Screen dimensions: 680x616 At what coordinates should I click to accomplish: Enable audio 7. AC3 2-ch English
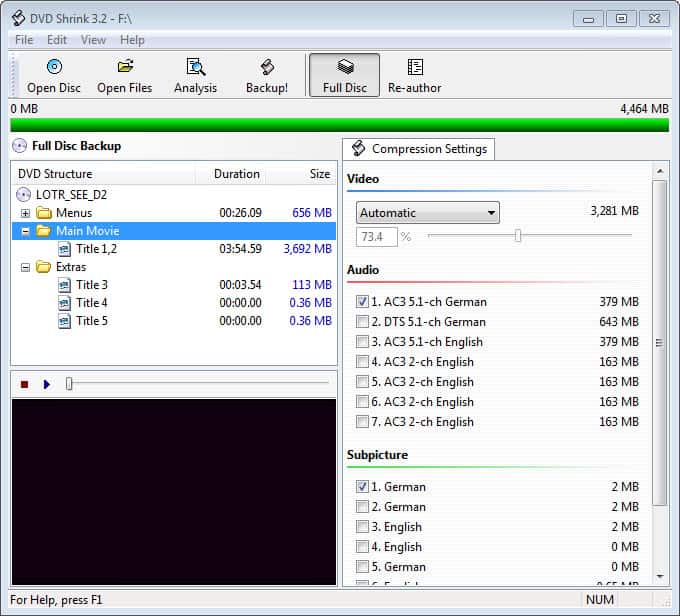(x=362, y=421)
